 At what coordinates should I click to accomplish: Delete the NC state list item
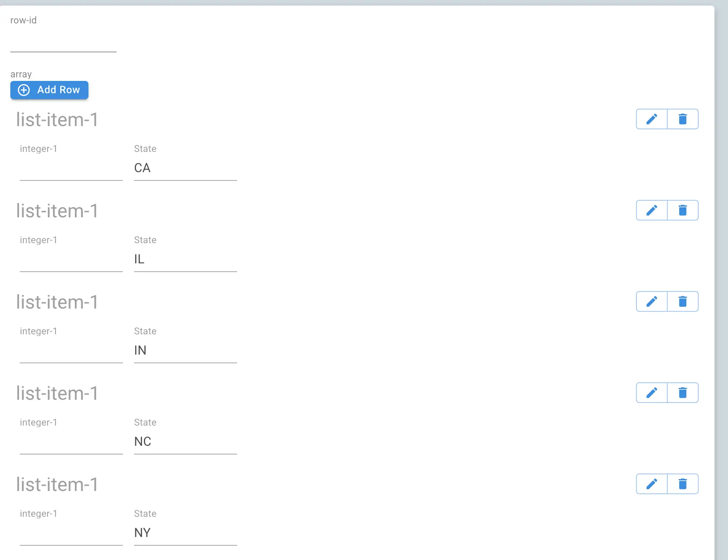pos(682,393)
